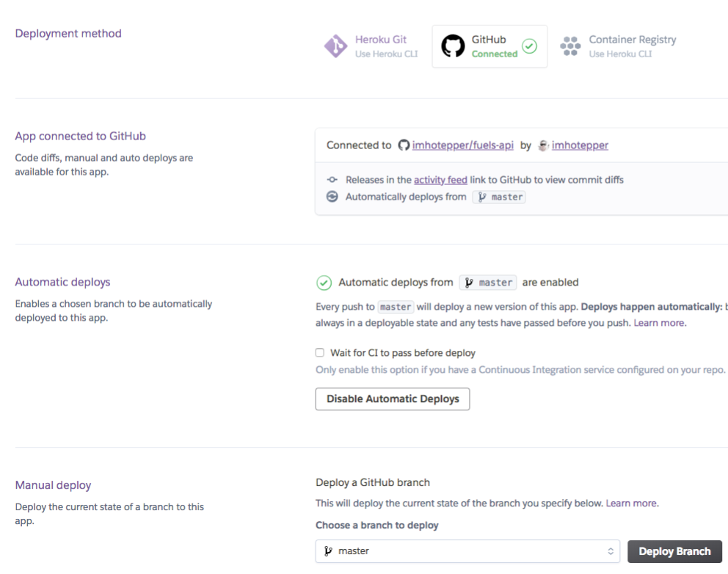Click green check beside Automatic deploys from
The image size is (728, 574).
pos(324,283)
